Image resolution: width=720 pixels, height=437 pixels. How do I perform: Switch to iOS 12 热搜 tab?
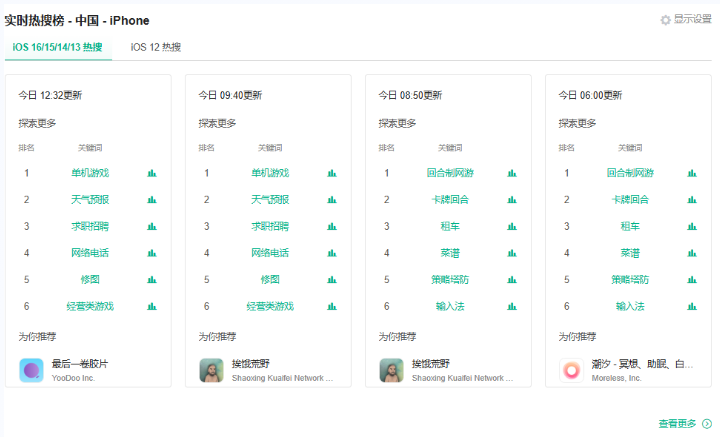click(x=156, y=47)
